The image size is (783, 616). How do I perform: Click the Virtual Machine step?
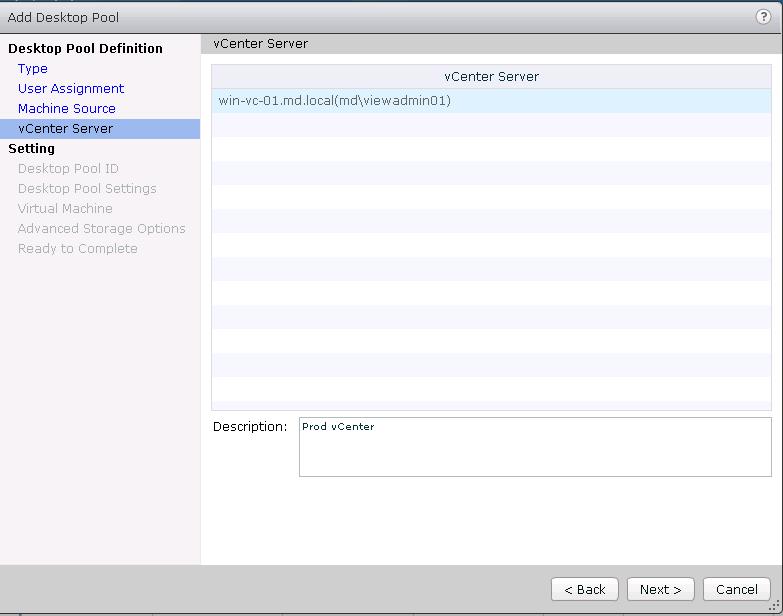pos(65,209)
